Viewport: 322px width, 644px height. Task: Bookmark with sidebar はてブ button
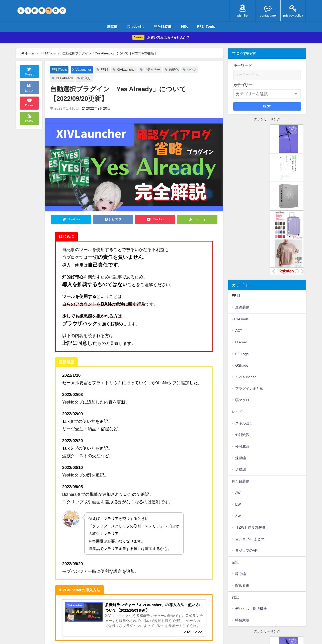pos(29,87)
